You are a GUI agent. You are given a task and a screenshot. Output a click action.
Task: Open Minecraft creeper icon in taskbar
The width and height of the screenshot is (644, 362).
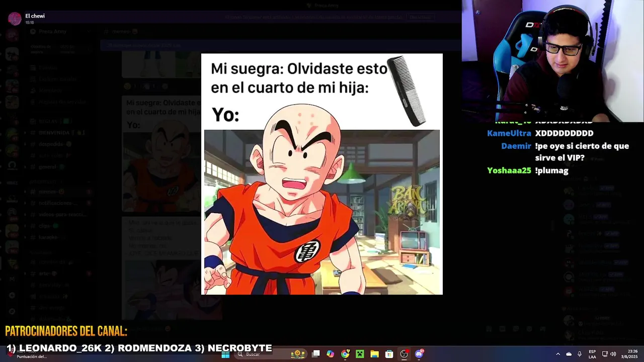coord(360,354)
